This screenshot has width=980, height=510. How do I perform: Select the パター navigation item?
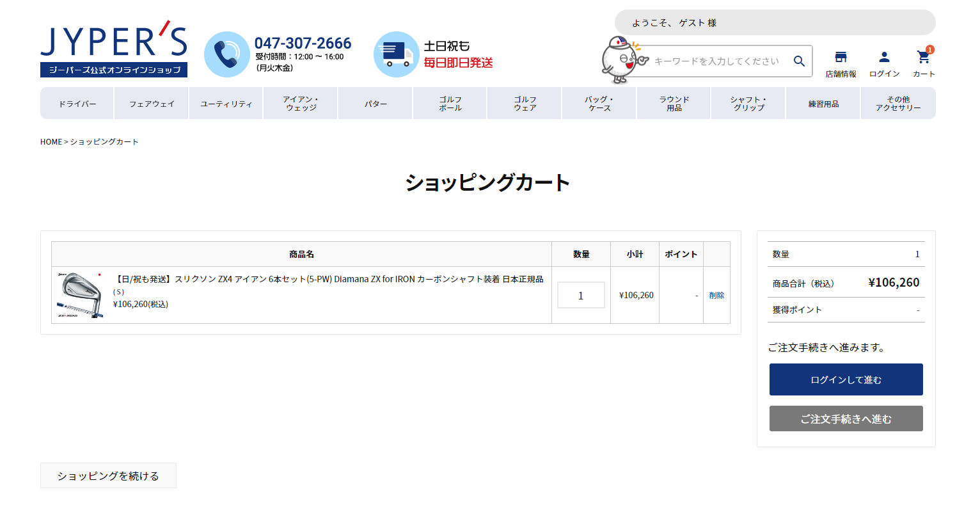point(375,102)
